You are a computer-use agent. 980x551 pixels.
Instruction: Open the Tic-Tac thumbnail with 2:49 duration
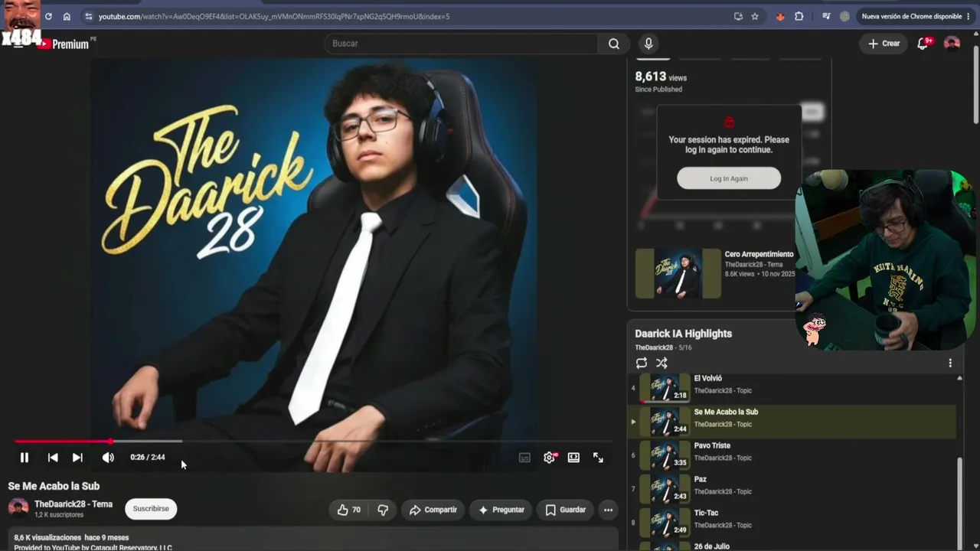pyautogui.click(x=665, y=523)
